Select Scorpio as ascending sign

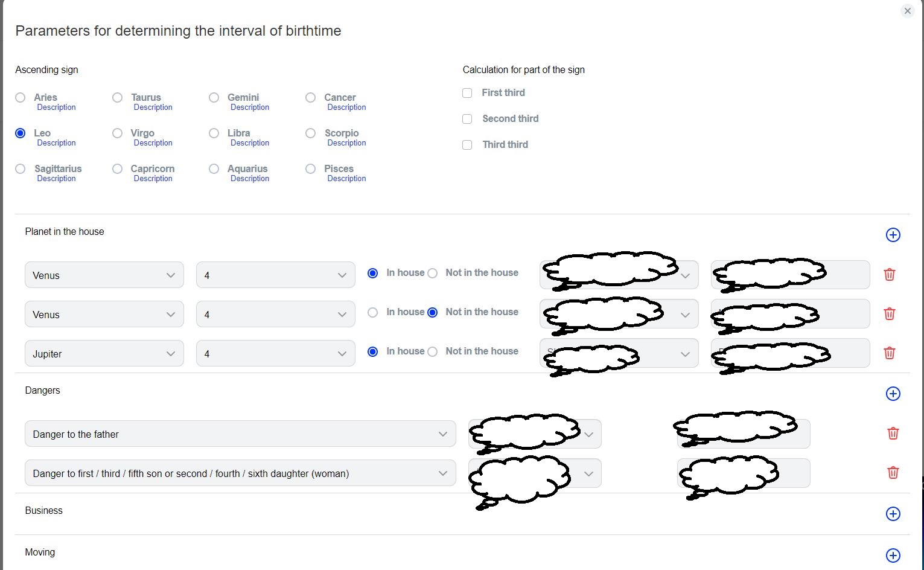click(311, 133)
